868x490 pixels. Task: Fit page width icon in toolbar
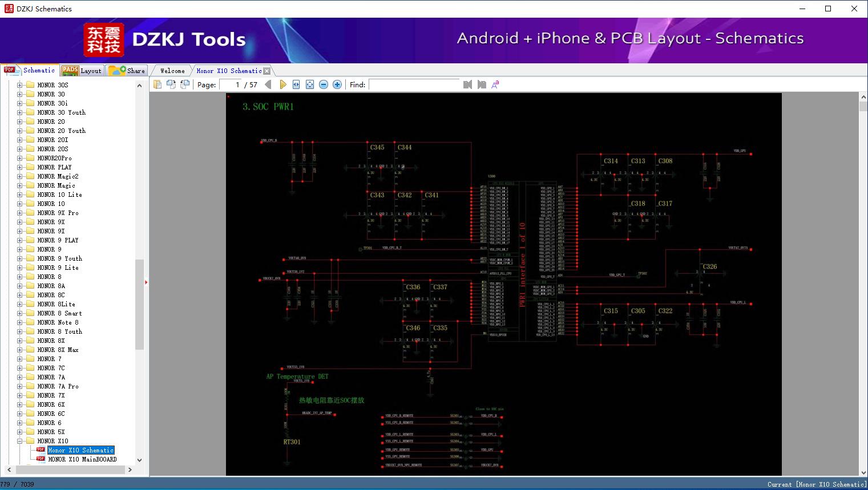coord(296,84)
